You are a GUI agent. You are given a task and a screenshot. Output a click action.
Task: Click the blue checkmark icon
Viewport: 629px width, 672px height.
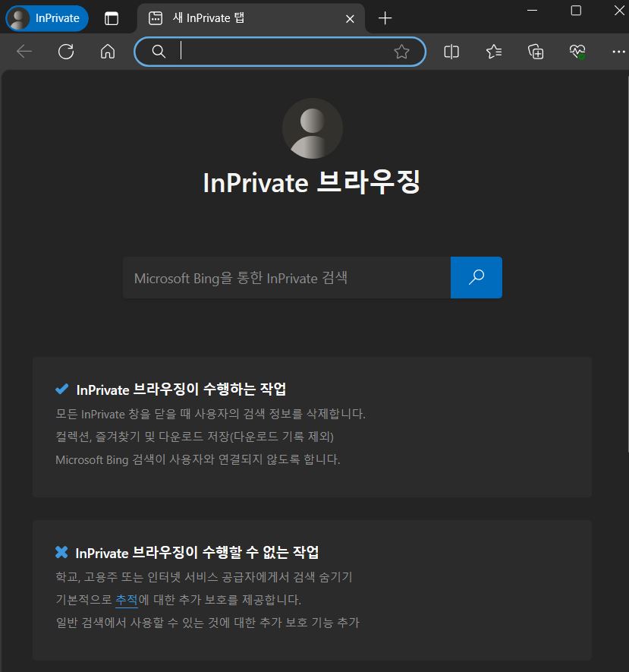[x=62, y=389]
